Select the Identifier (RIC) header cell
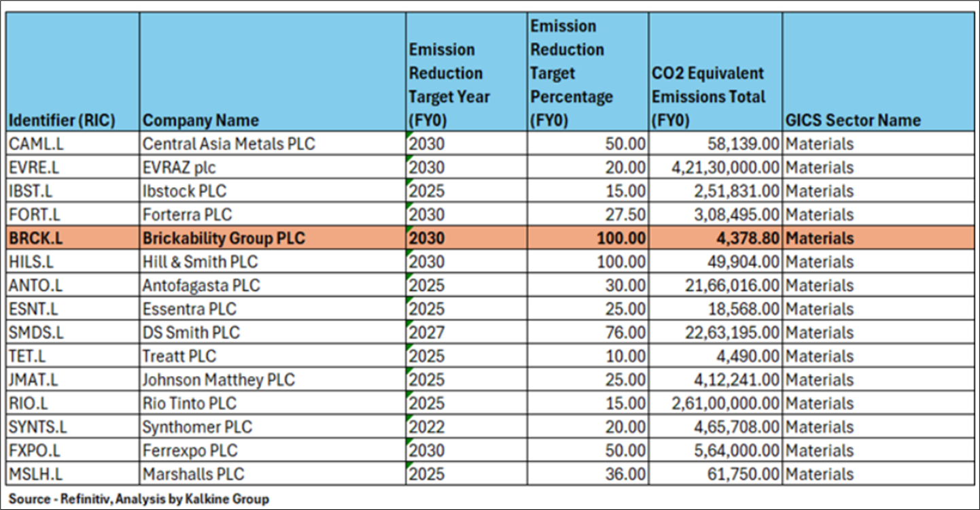The width and height of the screenshot is (980, 510). coord(73,73)
